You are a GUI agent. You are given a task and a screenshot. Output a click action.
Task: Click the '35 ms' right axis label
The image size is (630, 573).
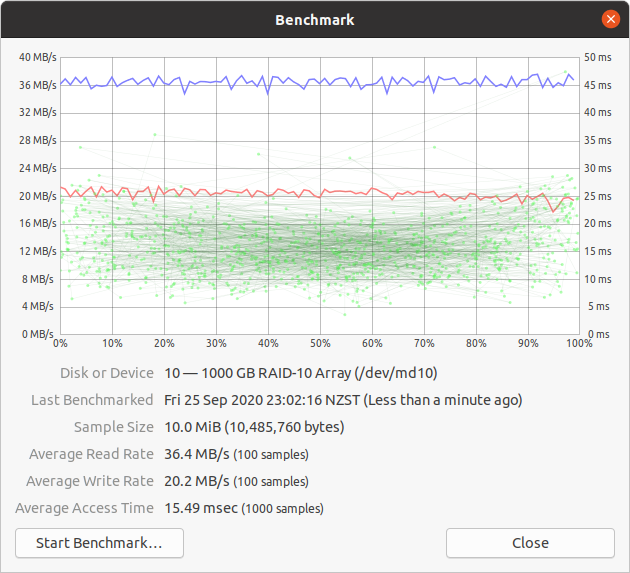tap(597, 140)
